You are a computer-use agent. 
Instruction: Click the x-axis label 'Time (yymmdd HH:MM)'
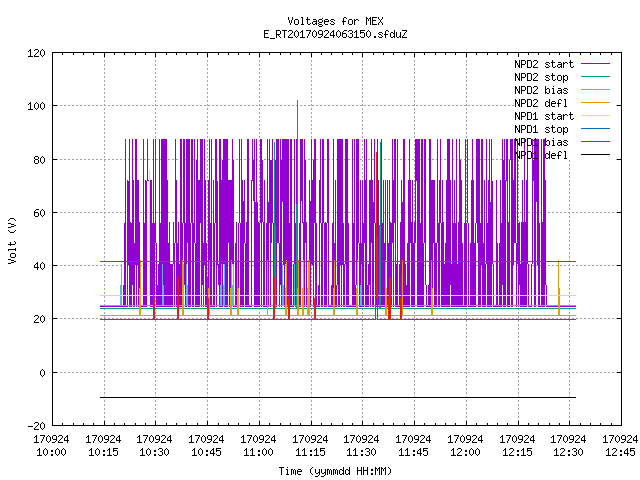click(335, 471)
